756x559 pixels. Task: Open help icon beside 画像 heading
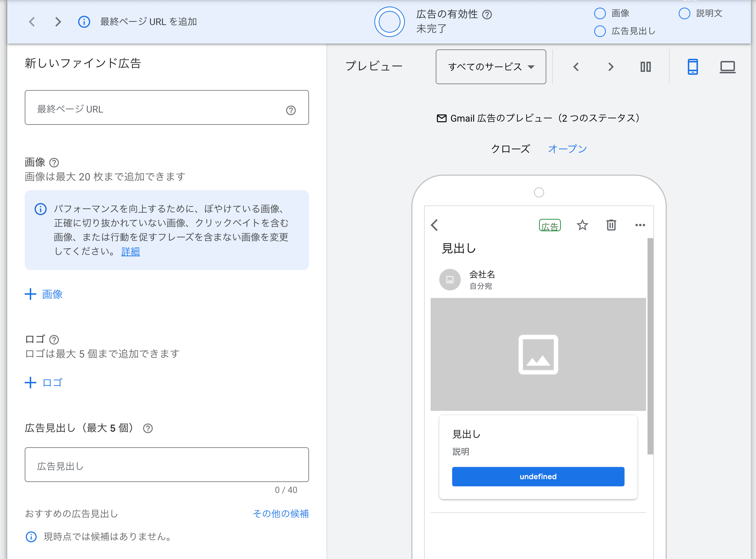pos(54,162)
